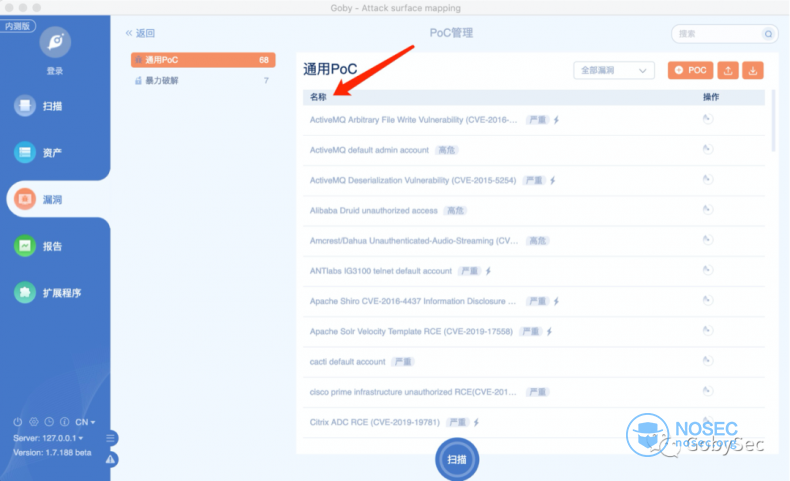Image resolution: width=790 pixels, height=481 pixels.
Task: Click action icon for ActiveMQ default admin account
Action: point(708,149)
